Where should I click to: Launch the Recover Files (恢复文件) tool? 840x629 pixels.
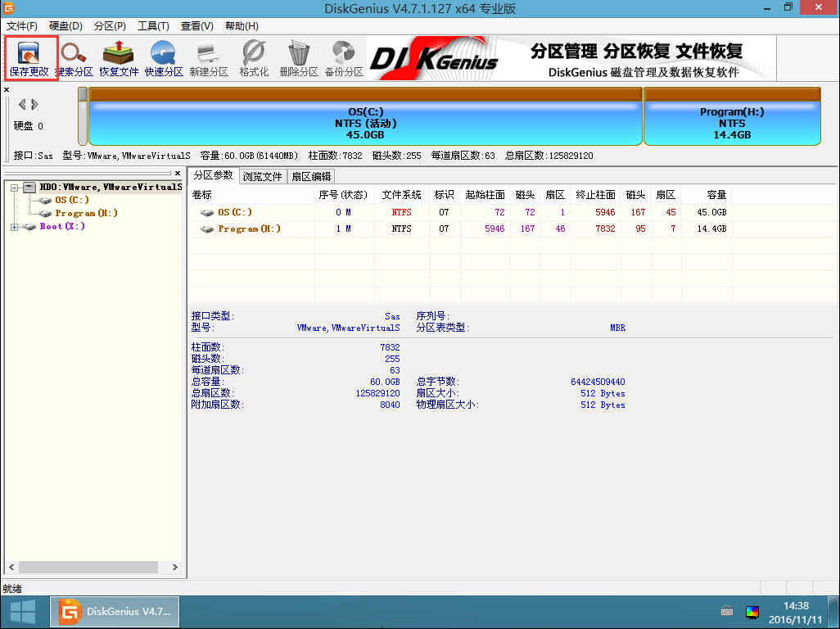coord(119,58)
